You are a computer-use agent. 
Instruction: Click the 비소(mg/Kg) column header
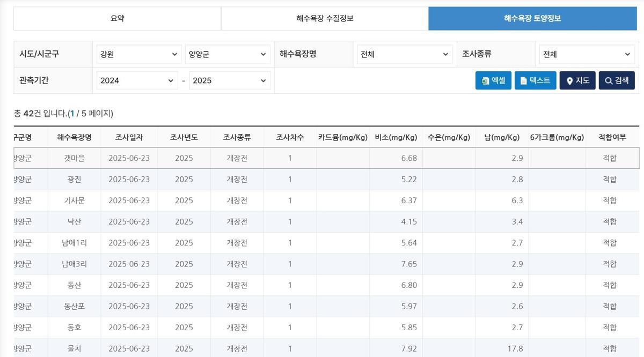[396, 137]
